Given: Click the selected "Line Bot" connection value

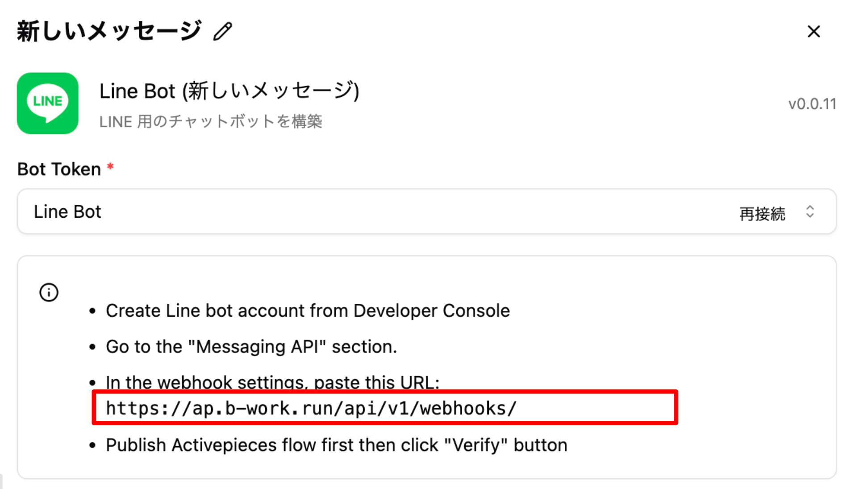Looking at the screenshot, I should pos(67,211).
